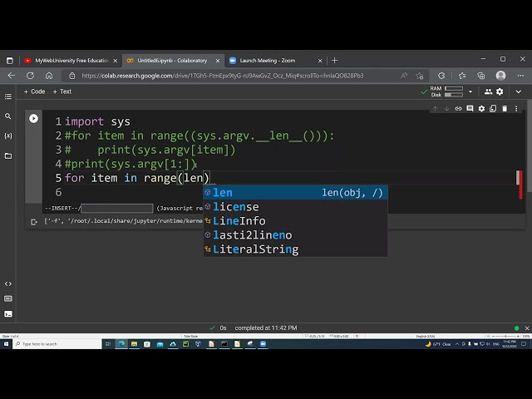Open browser Collections icon
This screenshot has height=399, width=532.
[x=480, y=76]
